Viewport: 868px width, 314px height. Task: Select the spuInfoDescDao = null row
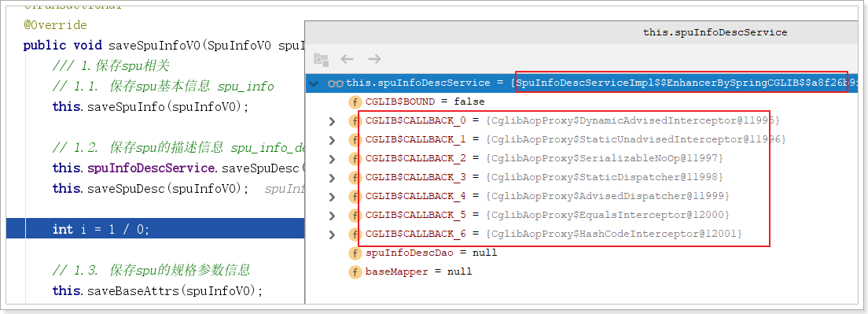pyautogui.click(x=581, y=253)
